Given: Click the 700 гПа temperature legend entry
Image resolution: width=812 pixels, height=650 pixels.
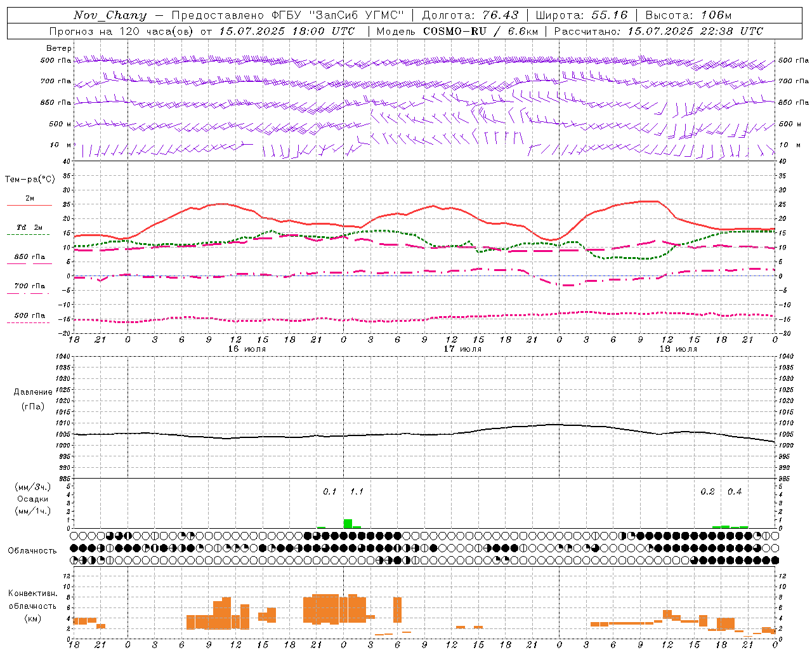Looking at the screenshot, I should coord(30,286).
